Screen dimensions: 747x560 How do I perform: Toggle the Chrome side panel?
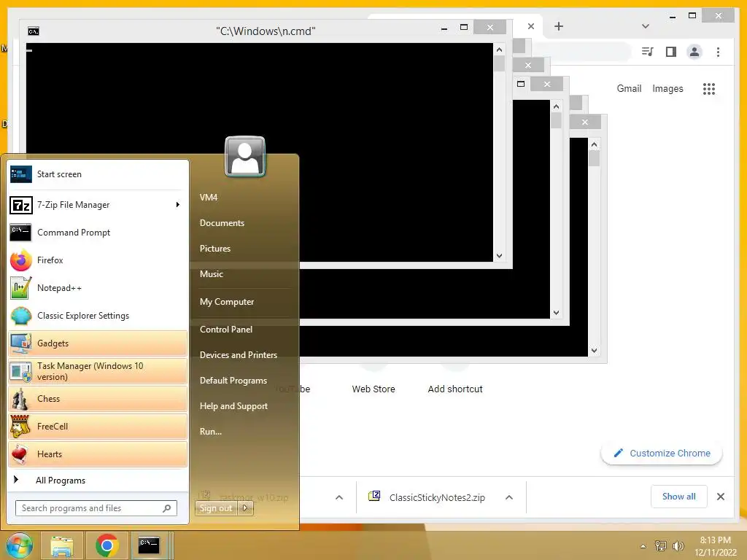coord(671,52)
